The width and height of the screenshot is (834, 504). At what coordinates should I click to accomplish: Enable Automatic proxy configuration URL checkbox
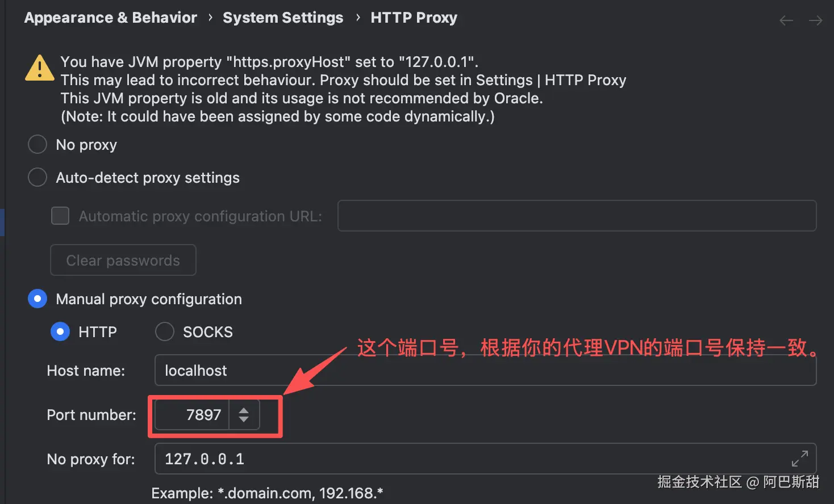[60, 216]
